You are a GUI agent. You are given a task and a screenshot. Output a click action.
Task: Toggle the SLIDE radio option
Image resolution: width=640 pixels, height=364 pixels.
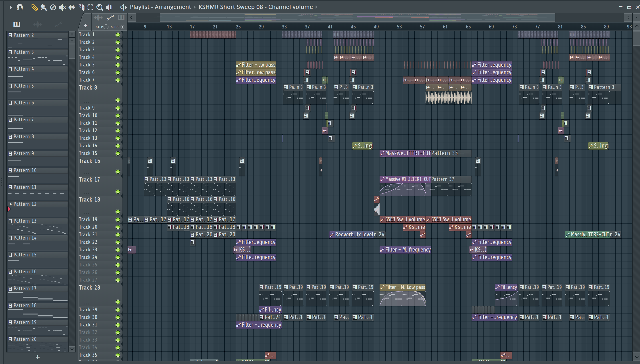(122, 27)
